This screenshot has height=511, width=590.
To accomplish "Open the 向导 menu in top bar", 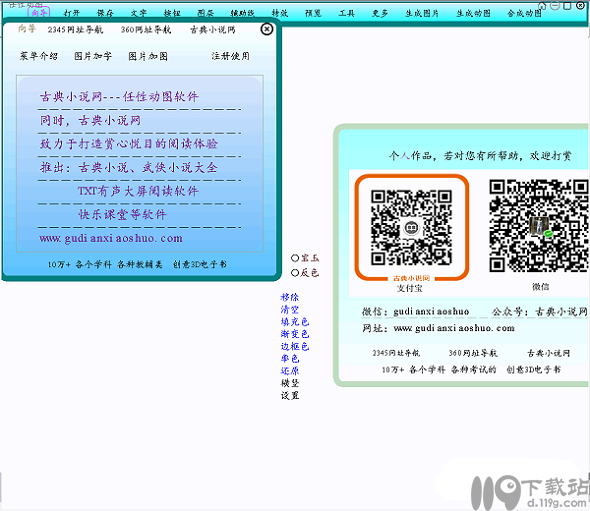I will tap(39, 13).
